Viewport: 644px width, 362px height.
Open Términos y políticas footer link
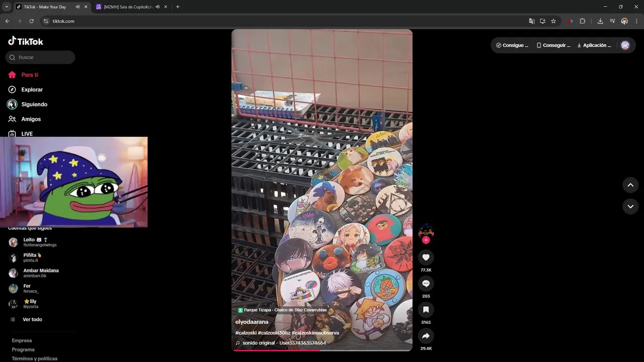[x=35, y=358]
